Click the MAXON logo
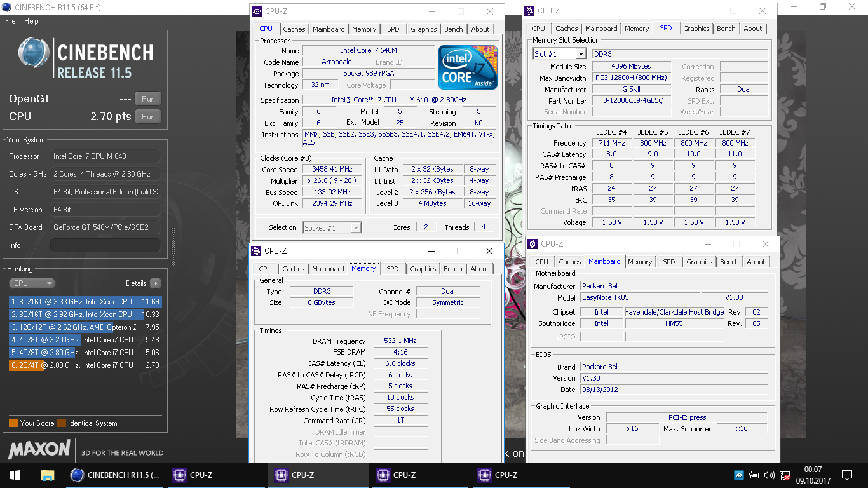 point(39,449)
